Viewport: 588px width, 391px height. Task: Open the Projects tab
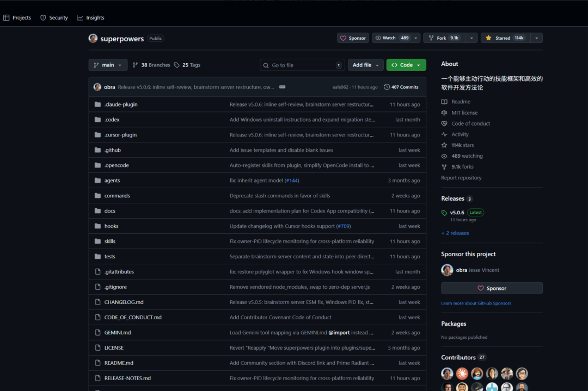(x=17, y=17)
